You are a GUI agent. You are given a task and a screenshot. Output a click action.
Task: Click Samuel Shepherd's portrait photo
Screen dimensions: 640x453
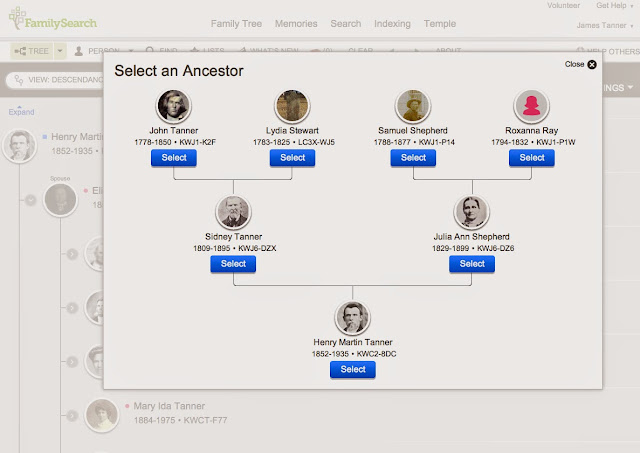click(413, 106)
